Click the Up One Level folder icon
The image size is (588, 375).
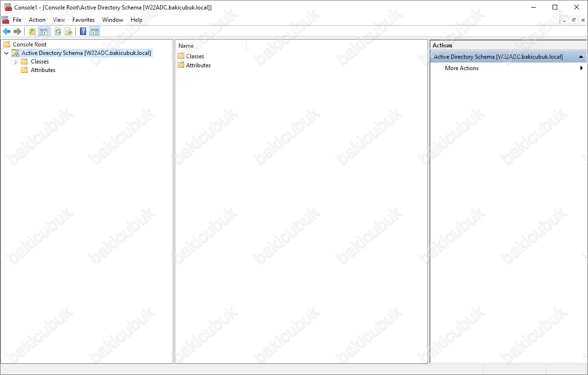[x=32, y=32]
